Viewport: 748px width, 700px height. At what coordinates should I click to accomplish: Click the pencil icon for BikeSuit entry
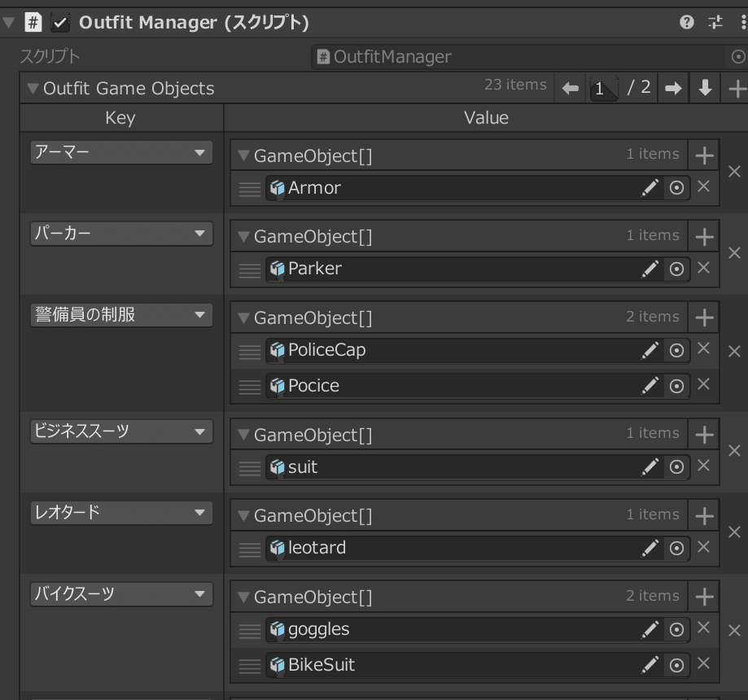pos(650,665)
